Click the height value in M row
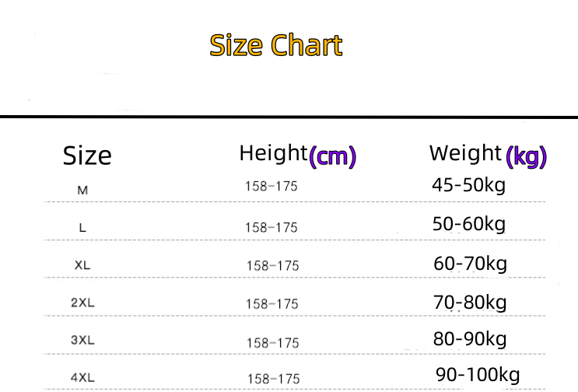This screenshot has width=578, height=392. 271,187
